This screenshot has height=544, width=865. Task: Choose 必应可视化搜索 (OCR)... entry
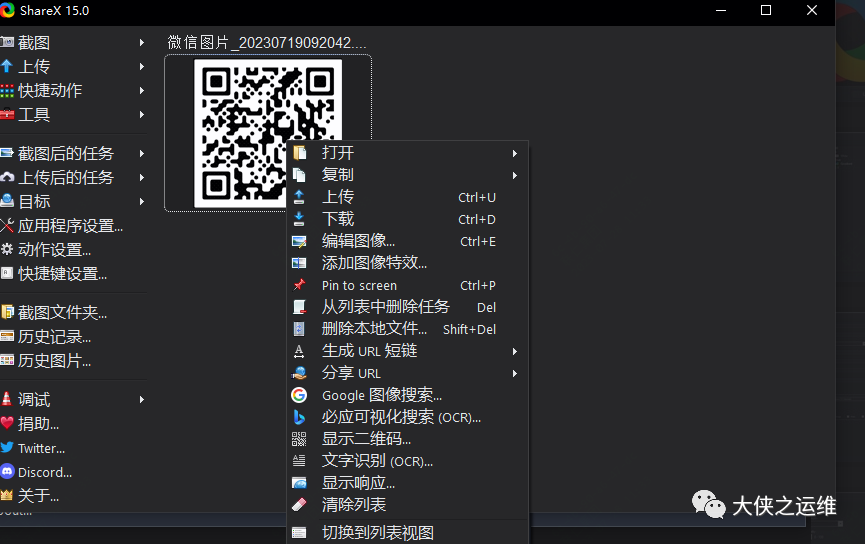[x=408, y=417]
